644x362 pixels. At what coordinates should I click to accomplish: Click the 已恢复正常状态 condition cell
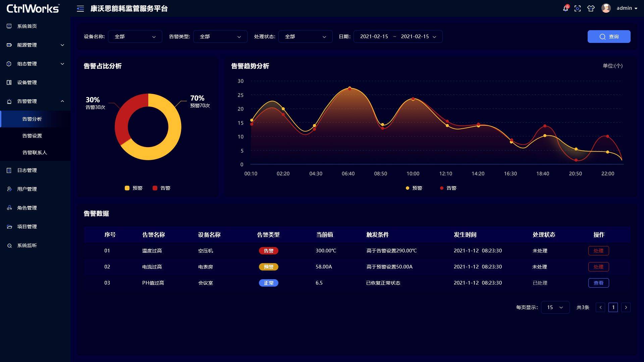point(383,283)
